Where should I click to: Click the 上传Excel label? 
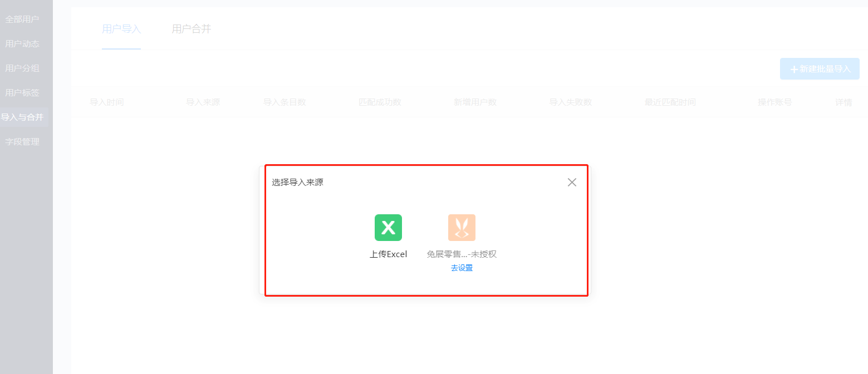click(x=388, y=254)
